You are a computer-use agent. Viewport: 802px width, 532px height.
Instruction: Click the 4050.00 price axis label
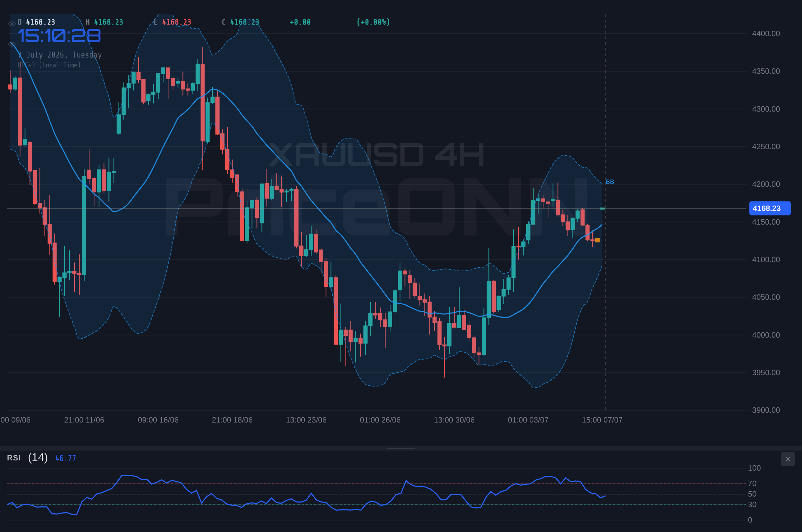click(766, 297)
